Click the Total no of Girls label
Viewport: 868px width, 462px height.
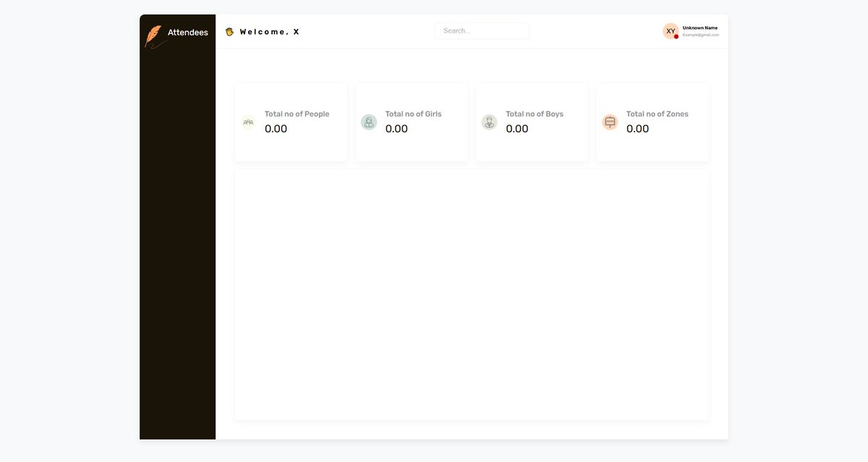click(413, 114)
